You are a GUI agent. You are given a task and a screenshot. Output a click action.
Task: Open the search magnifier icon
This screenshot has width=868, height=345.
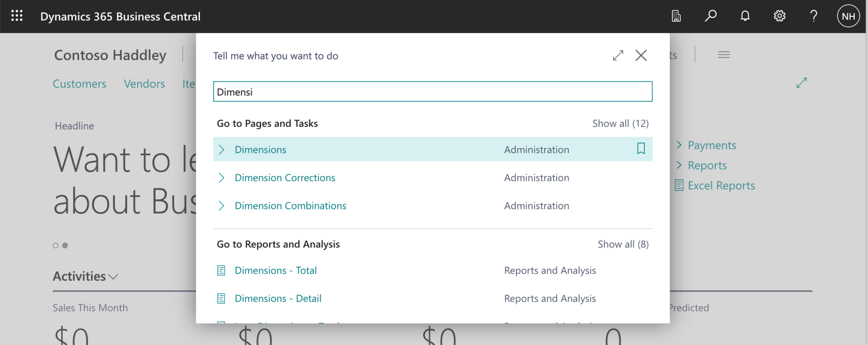711,16
